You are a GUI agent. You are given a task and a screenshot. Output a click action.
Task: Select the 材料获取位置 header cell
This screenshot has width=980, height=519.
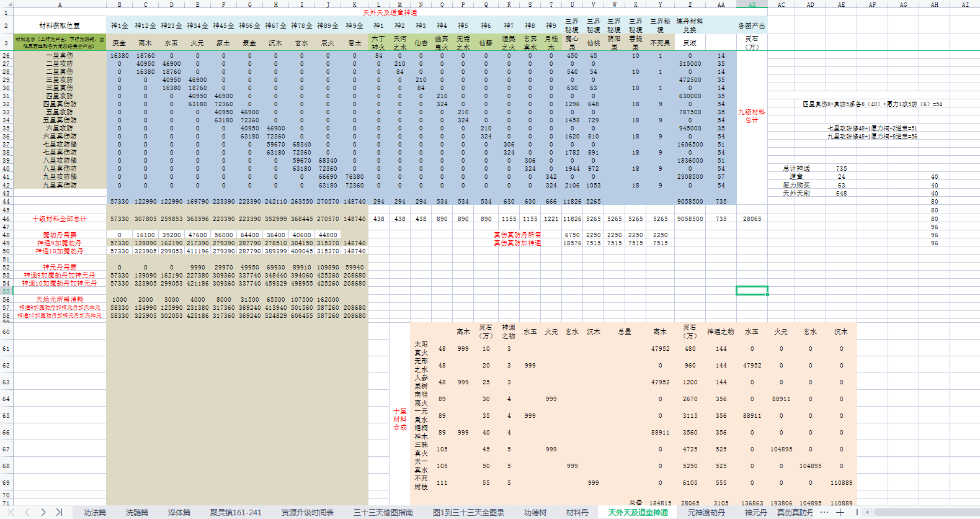coord(60,25)
